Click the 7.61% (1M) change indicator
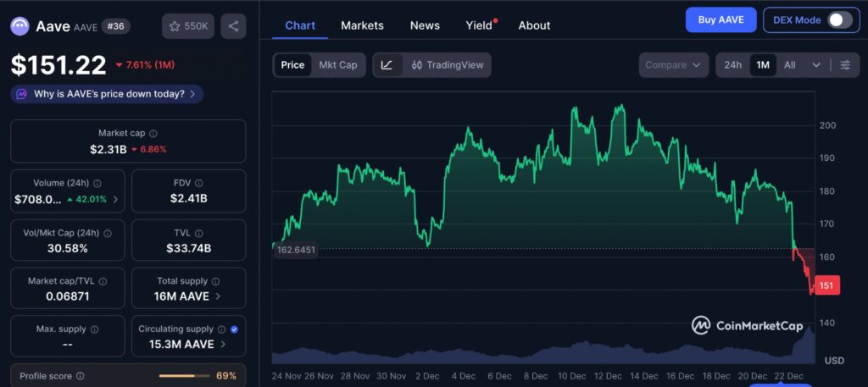The width and height of the screenshot is (868, 387). [145, 65]
